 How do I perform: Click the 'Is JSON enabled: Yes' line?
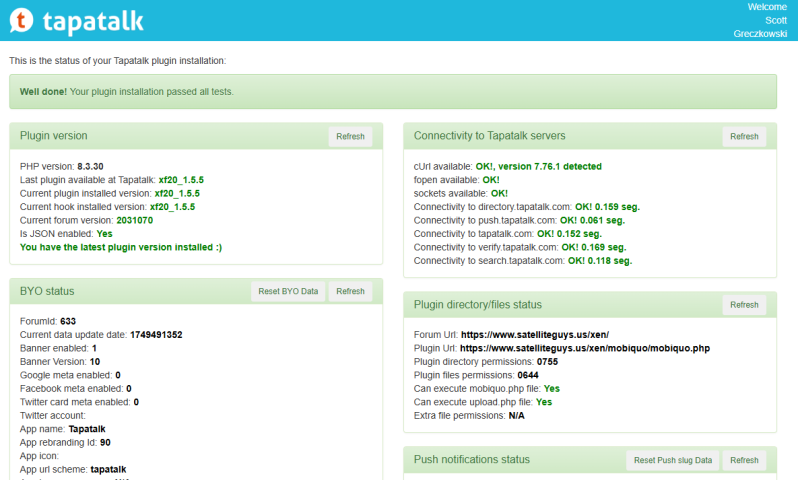[66, 234]
